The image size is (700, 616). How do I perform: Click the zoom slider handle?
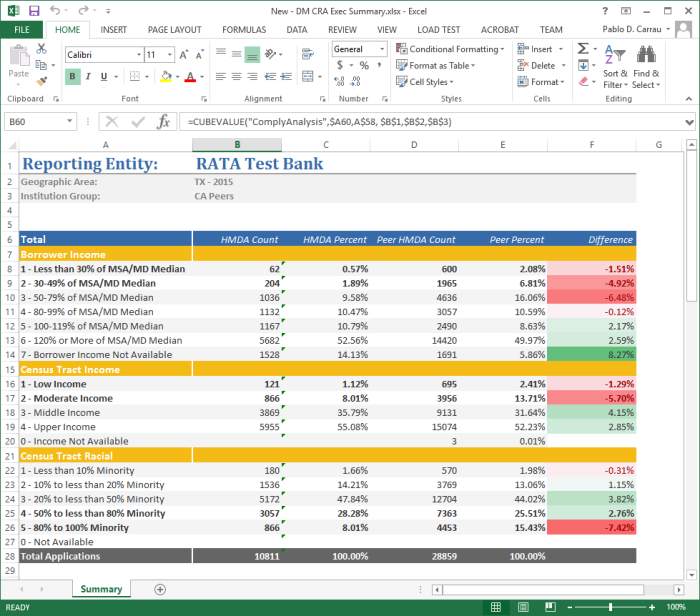[x=610, y=607]
